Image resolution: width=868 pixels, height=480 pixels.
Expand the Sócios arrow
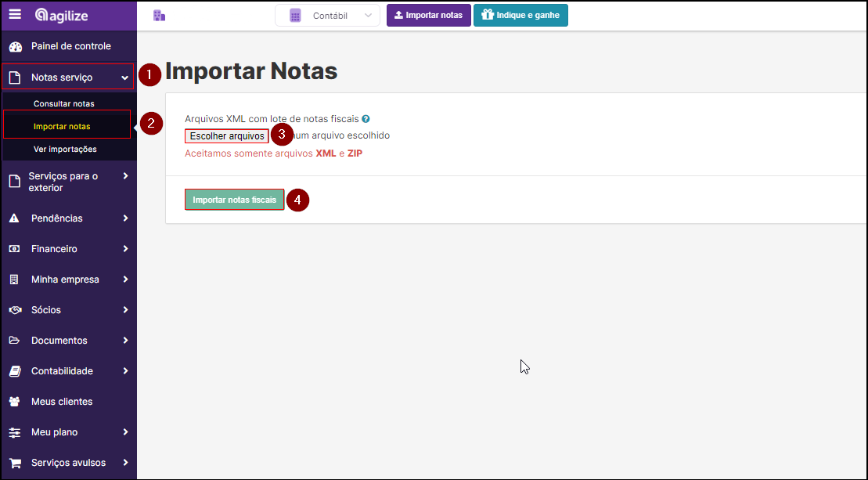[126, 309]
